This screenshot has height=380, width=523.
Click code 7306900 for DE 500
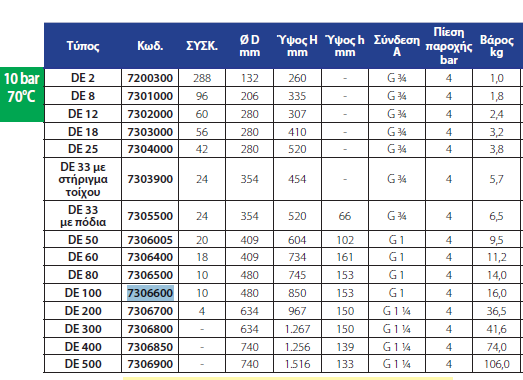tap(150, 364)
